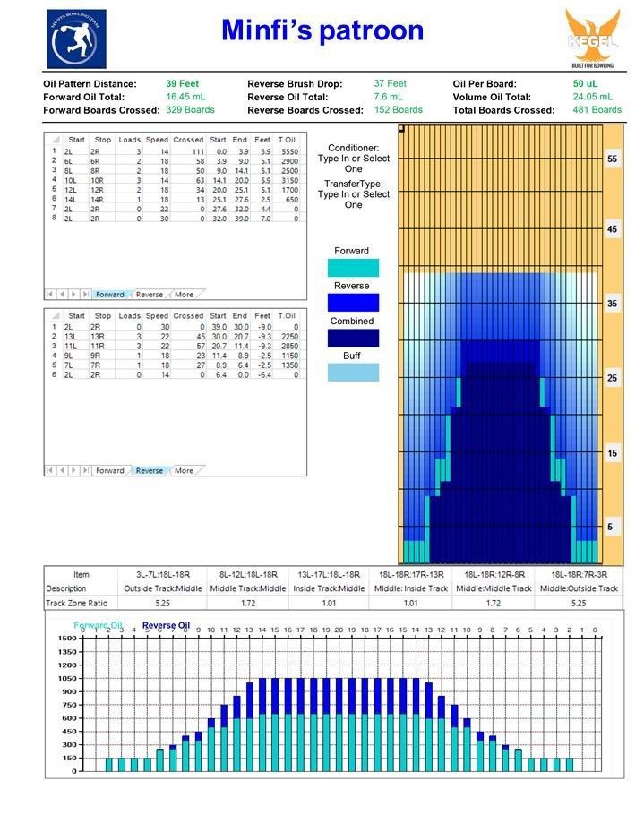
Task: Click the Kegel phoenix logo
Action: [x=592, y=39]
